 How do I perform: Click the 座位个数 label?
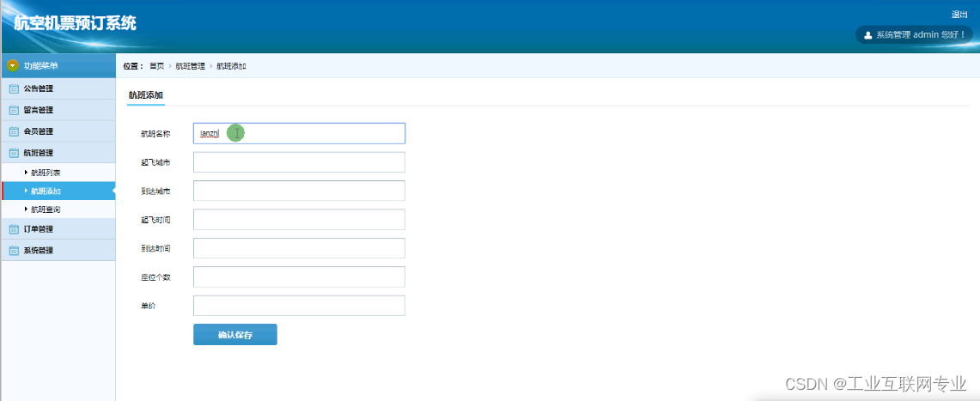click(155, 277)
